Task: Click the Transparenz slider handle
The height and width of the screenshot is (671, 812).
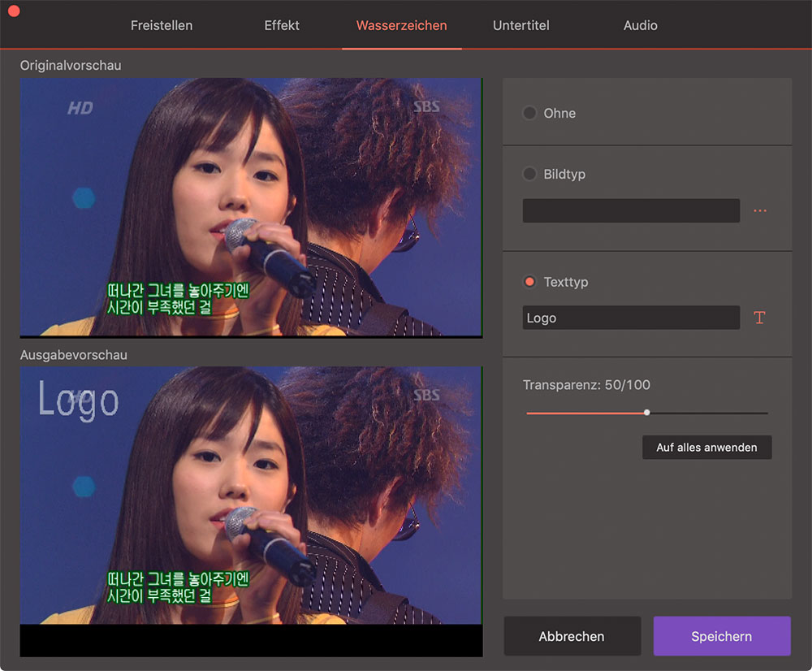Action: point(647,413)
